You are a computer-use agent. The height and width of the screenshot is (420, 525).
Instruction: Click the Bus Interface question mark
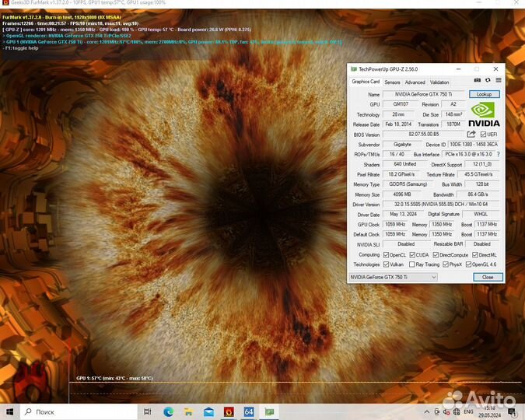click(498, 154)
